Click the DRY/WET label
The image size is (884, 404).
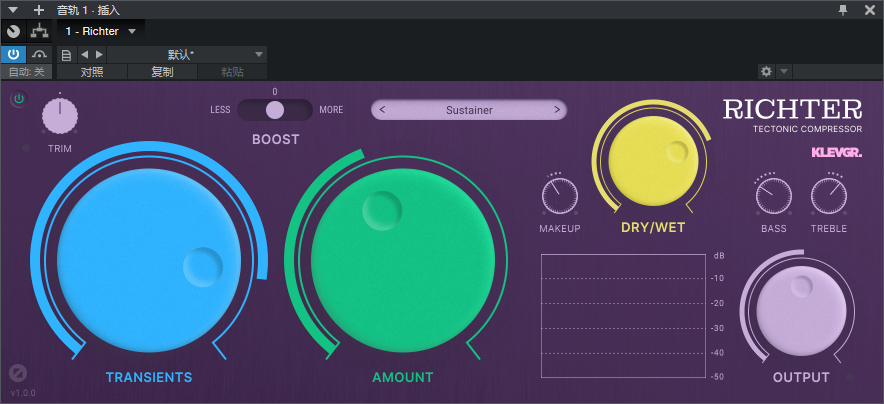653,228
